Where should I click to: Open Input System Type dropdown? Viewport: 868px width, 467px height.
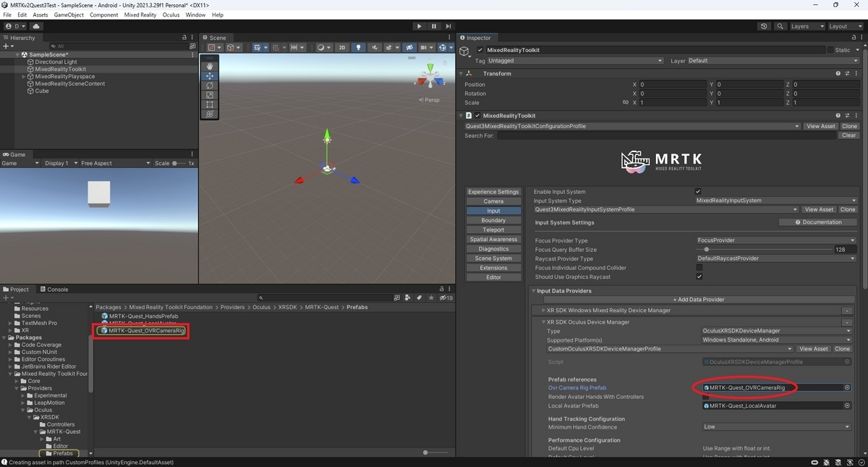point(775,201)
